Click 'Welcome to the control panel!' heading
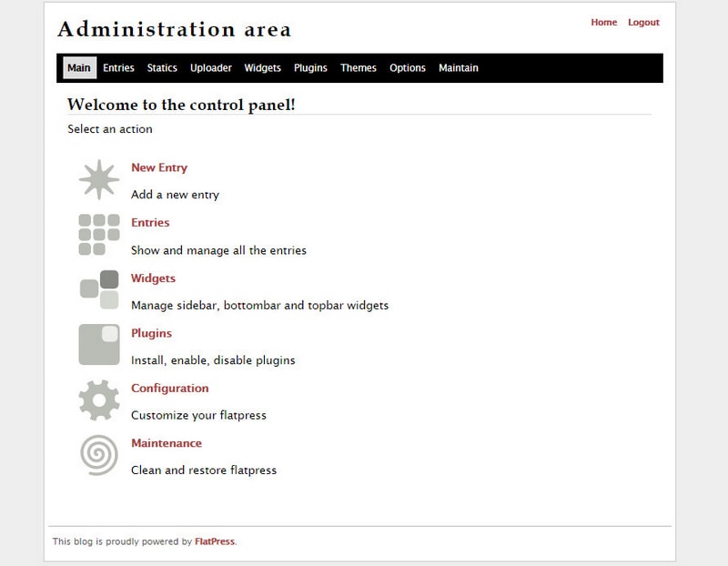This screenshot has width=728, height=566. point(181,105)
